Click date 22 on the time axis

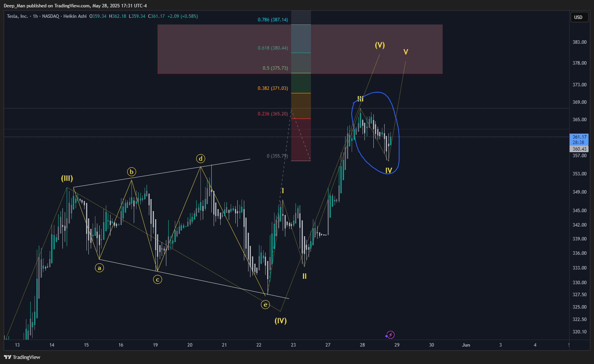pos(259,345)
